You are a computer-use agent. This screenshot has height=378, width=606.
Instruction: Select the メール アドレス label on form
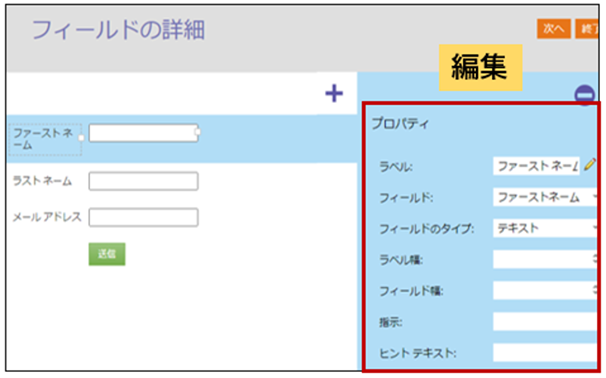pos(47,217)
